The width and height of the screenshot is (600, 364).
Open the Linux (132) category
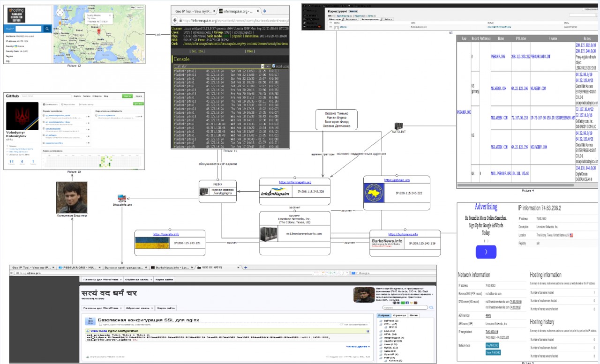click(390, 344)
